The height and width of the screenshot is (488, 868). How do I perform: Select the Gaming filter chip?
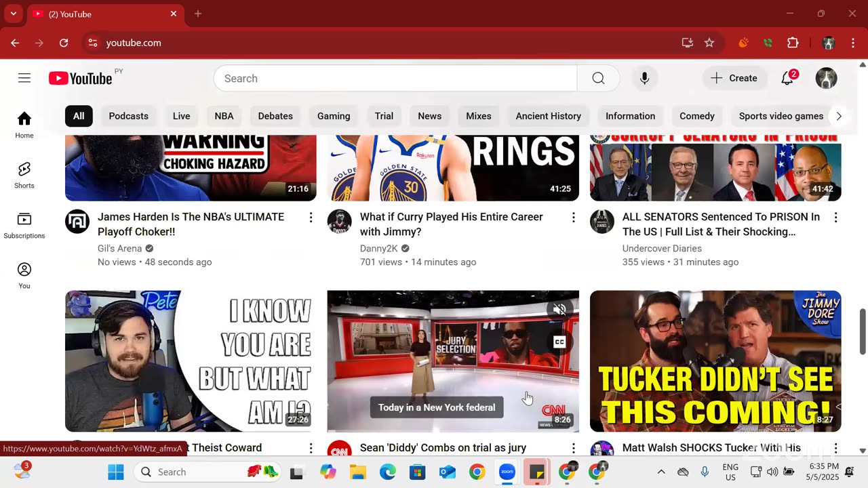tap(334, 116)
